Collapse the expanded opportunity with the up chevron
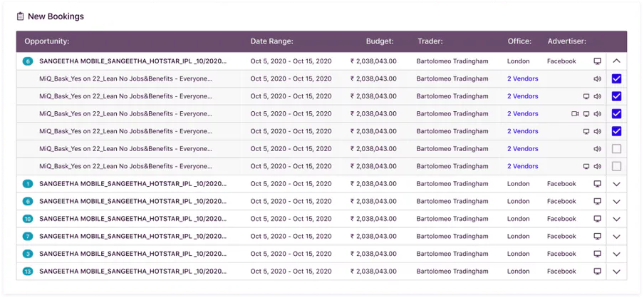 click(616, 61)
